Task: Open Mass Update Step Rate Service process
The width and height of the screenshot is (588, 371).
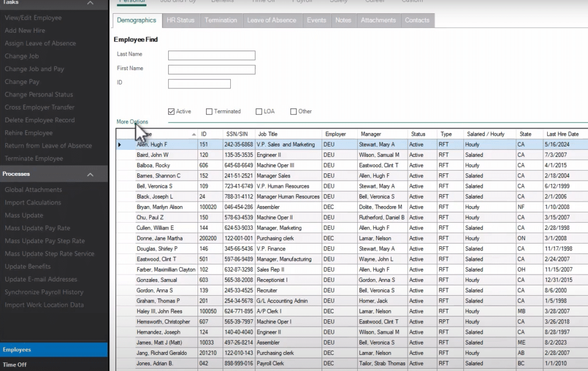Action: point(49,254)
